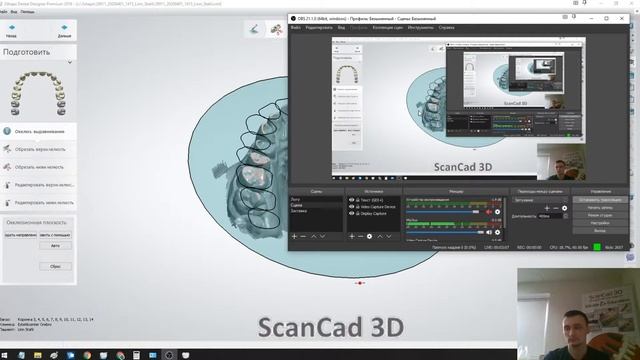Adjust the Mic/Aux volume slider
640x360 pixels.
[x=444, y=232]
